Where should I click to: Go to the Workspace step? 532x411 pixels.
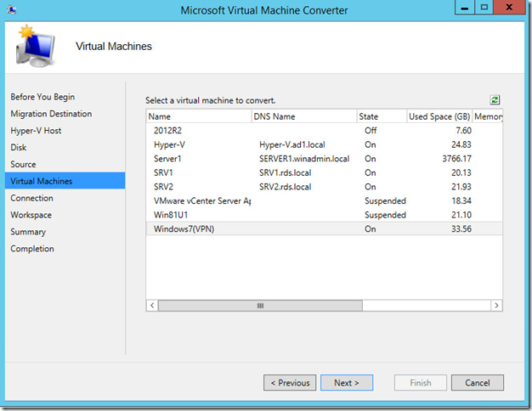click(31, 215)
